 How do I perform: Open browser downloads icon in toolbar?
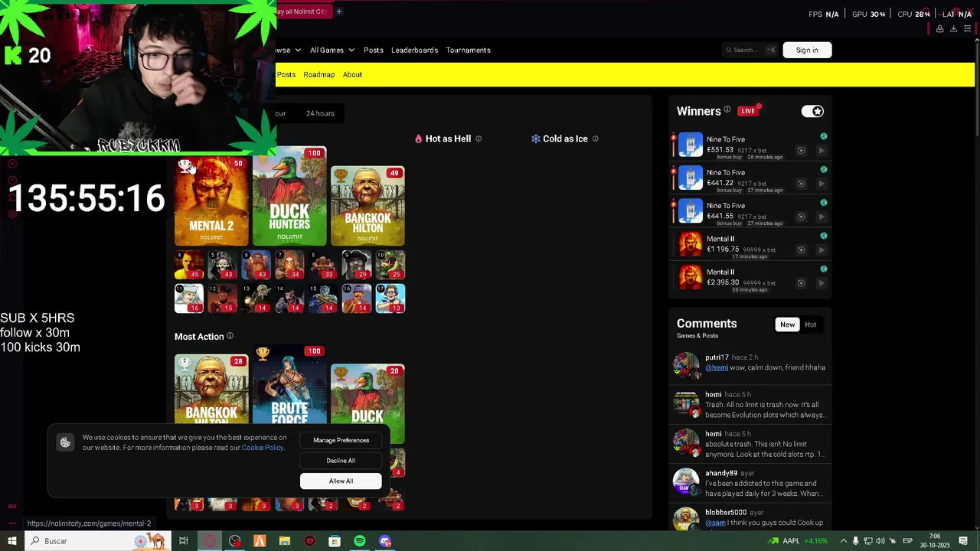pyautogui.click(x=953, y=29)
